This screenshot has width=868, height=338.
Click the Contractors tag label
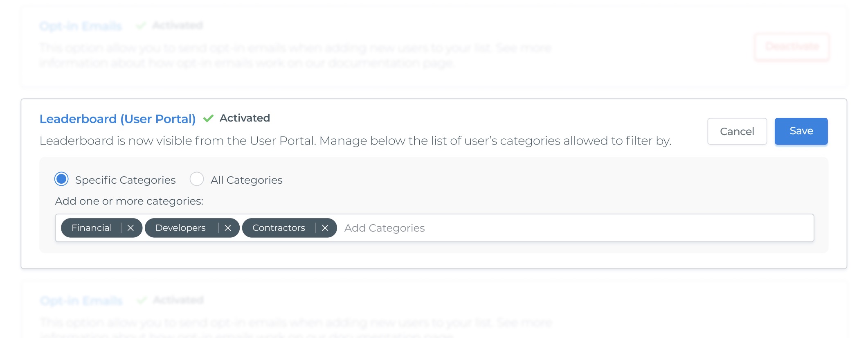coord(279,228)
